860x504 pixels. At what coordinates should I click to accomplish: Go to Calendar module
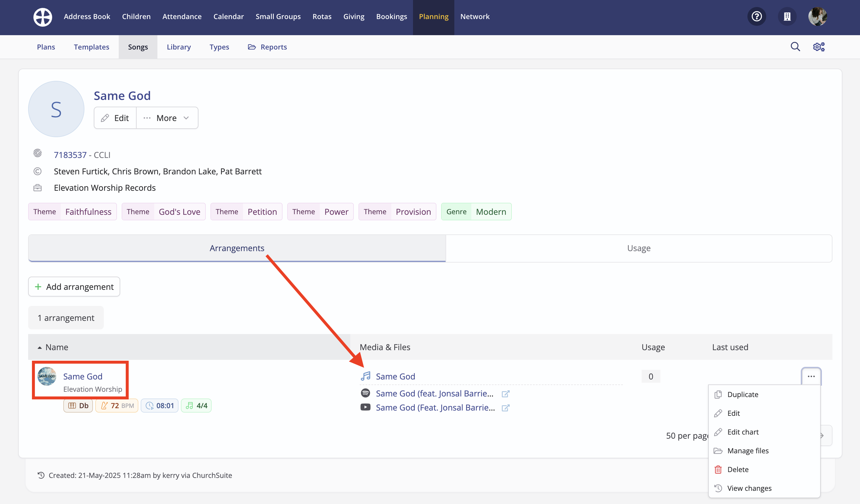[229, 16]
